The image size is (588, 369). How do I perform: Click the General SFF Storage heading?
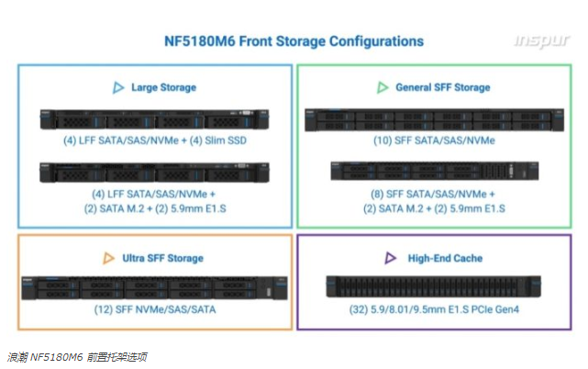point(443,87)
